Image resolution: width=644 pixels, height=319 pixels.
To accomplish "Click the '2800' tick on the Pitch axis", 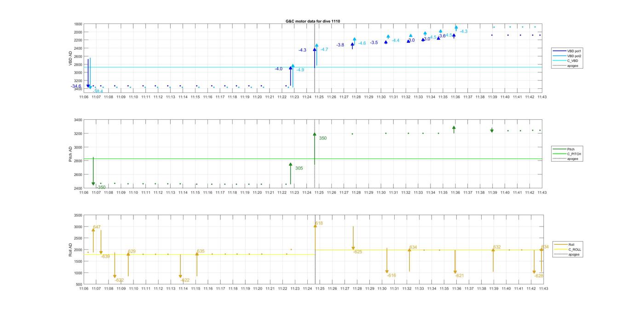I will click(78, 161).
